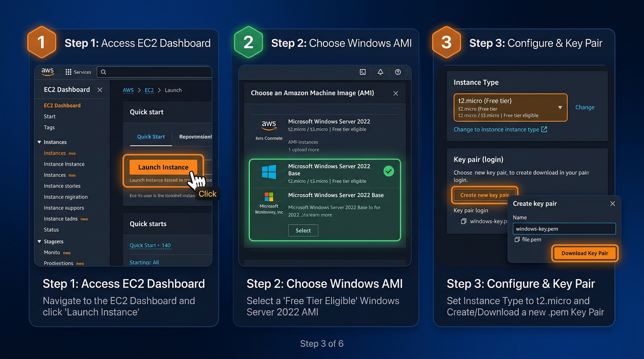The image size is (644, 359).
Task: Click the AWS console search field
Action: click(154, 72)
